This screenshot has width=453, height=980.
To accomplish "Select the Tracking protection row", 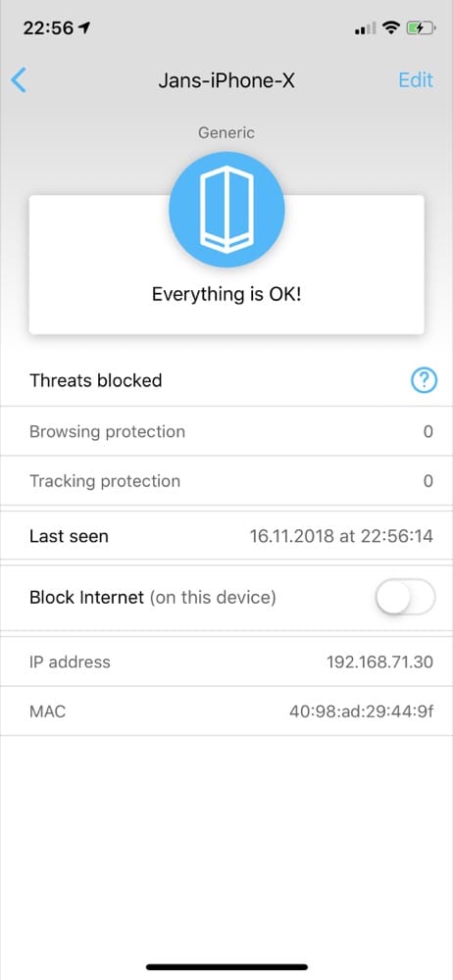I will 226,480.
